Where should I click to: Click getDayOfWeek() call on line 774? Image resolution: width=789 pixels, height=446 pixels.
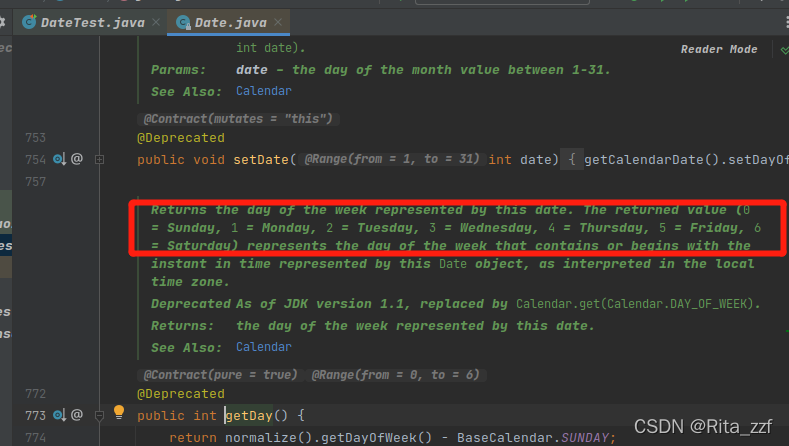coord(376,438)
